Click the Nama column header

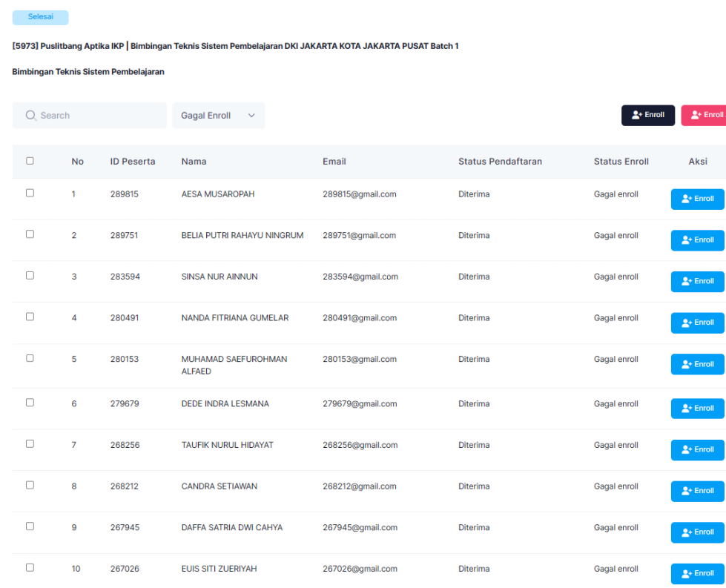(x=194, y=162)
